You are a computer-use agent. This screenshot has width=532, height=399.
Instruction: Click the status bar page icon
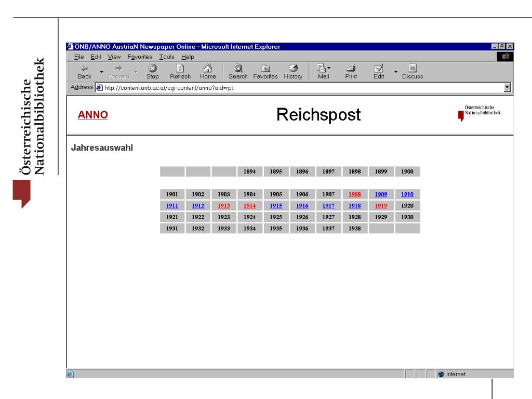tap(70, 374)
